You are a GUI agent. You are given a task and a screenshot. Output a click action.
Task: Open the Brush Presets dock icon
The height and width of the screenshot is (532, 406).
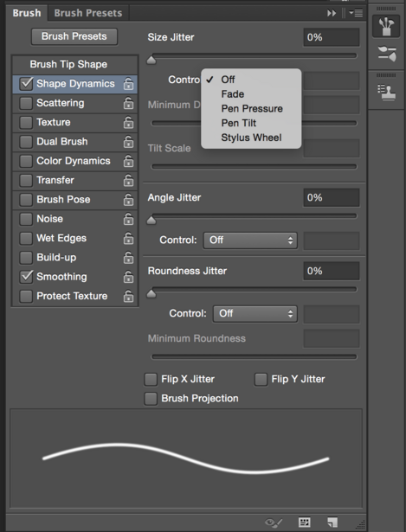point(387,54)
